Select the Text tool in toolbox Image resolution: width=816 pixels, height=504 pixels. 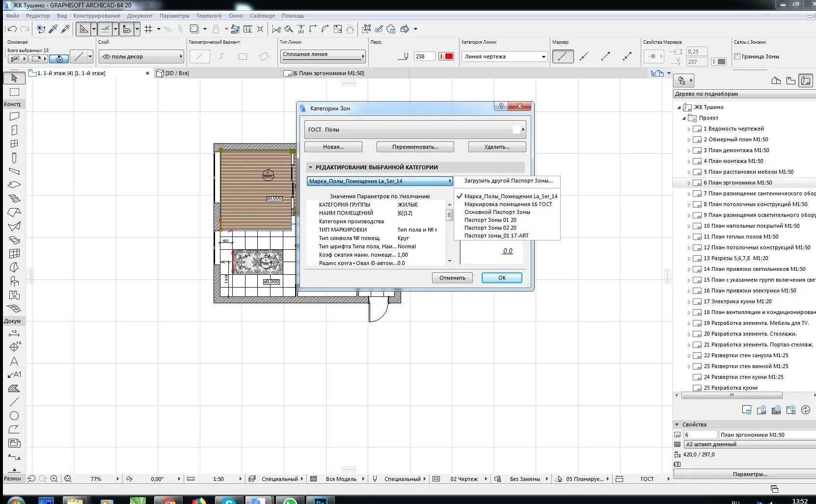pos(14,361)
